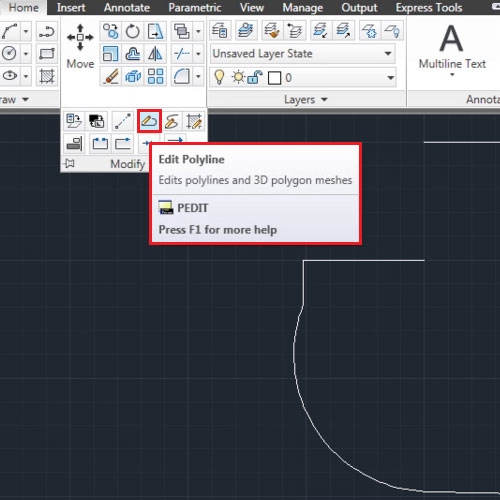Expand the Layers panel arrow

pyautogui.click(x=324, y=99)
